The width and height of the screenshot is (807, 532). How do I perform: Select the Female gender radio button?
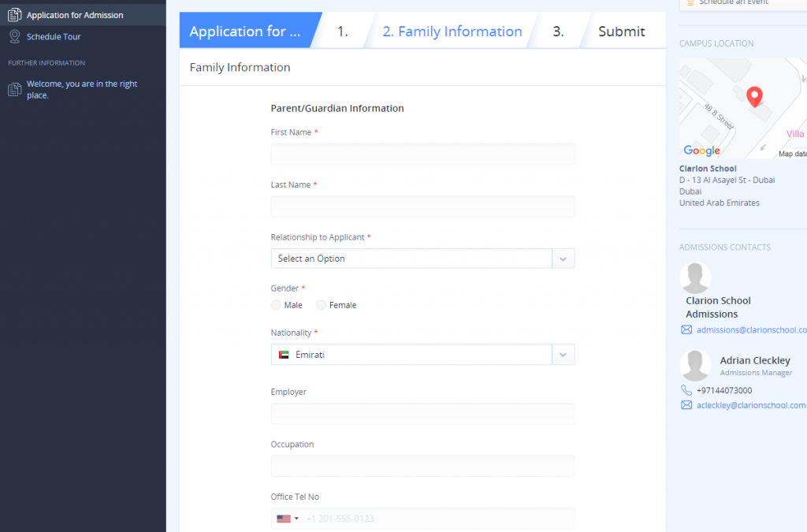point(321,305)
